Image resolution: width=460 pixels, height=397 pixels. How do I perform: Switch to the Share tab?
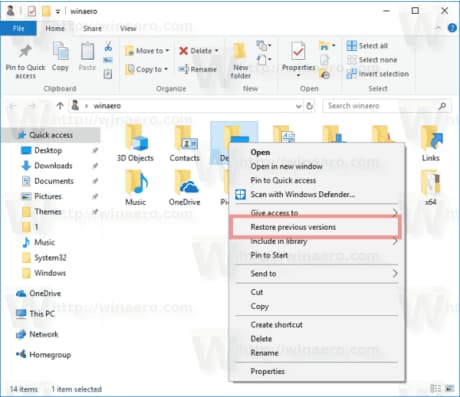click(x=92, y=29)
